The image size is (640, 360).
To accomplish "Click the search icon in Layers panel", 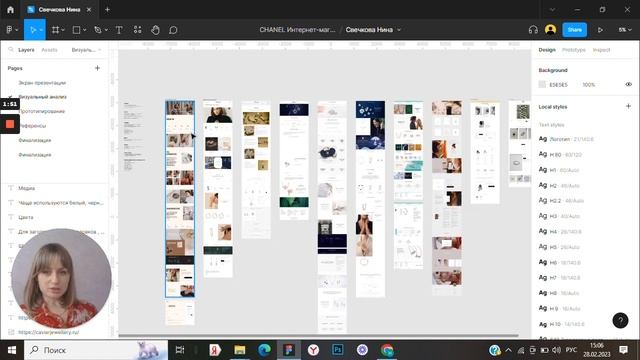I will point(11,49).
